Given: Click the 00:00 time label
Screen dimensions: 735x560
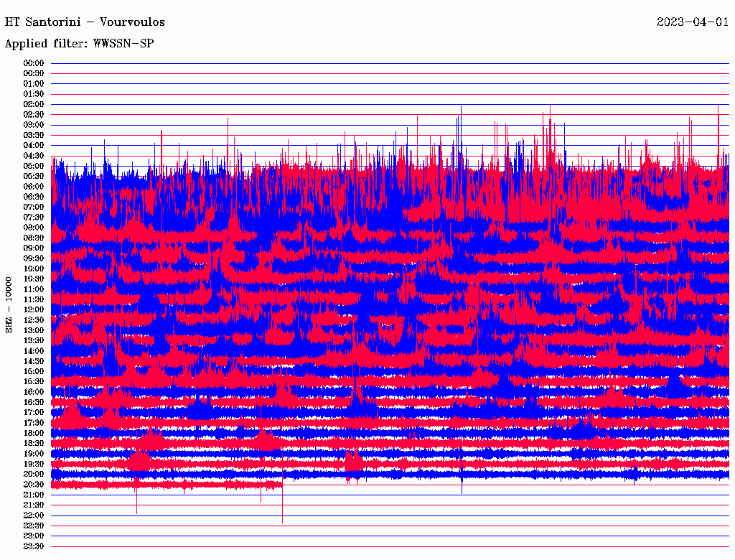Looking at the screenshot, I should click(34, 63).
